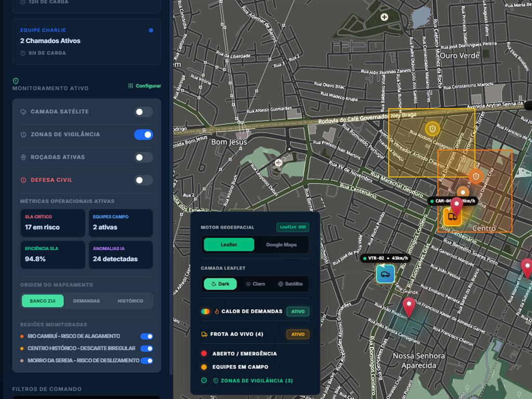The height and width of the screenshot is (399, 532).
Task: Toggle Centro Histórico descarte irregular region
Action: [x=147, y=349]
